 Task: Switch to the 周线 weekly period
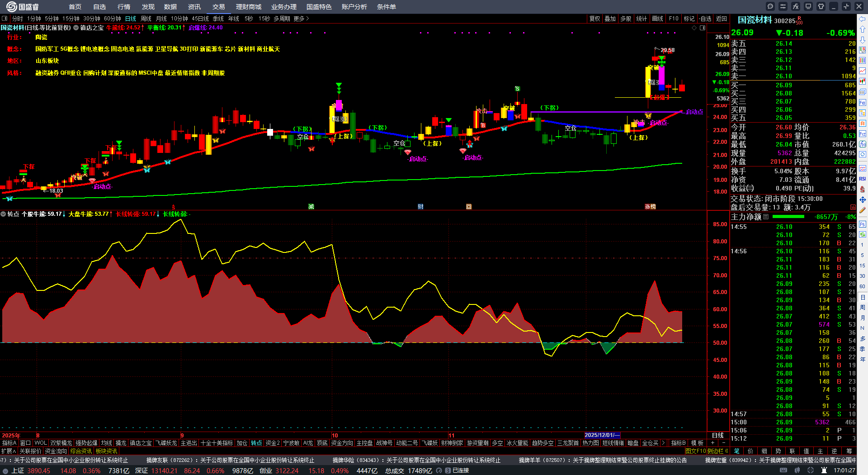click(x=146, y=19)
